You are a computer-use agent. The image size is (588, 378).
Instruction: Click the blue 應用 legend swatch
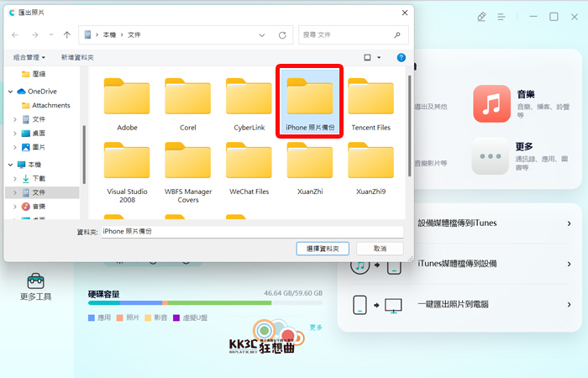coord(91,318)
